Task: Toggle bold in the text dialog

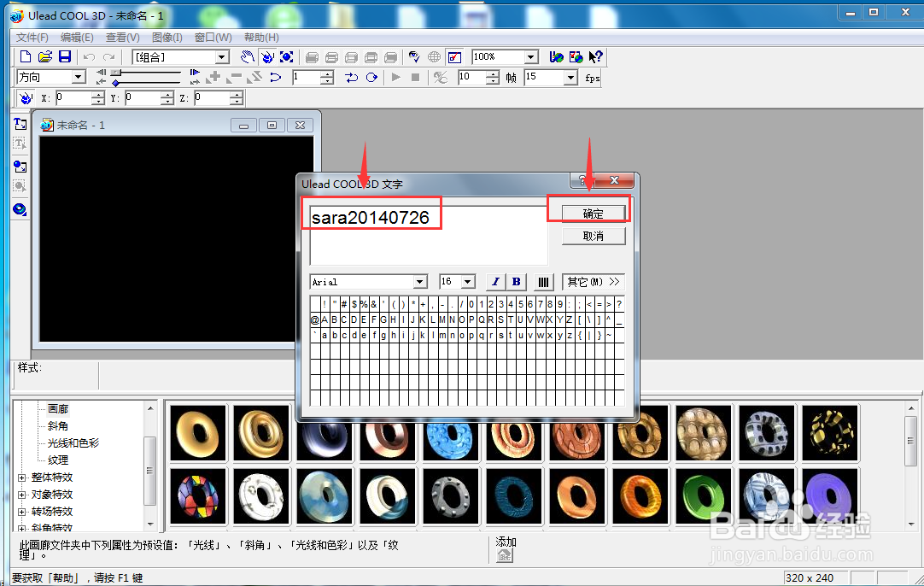Action: (x=516, y=282)
